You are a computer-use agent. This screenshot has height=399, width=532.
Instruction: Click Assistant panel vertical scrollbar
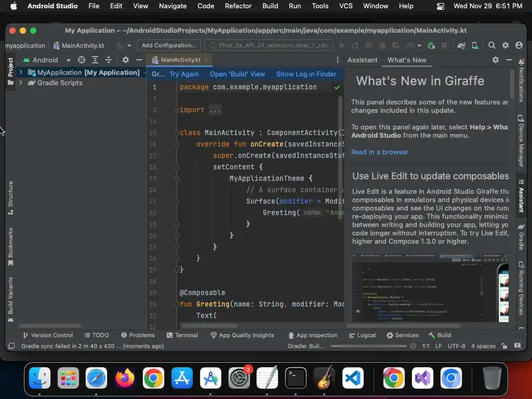point(512,84)
